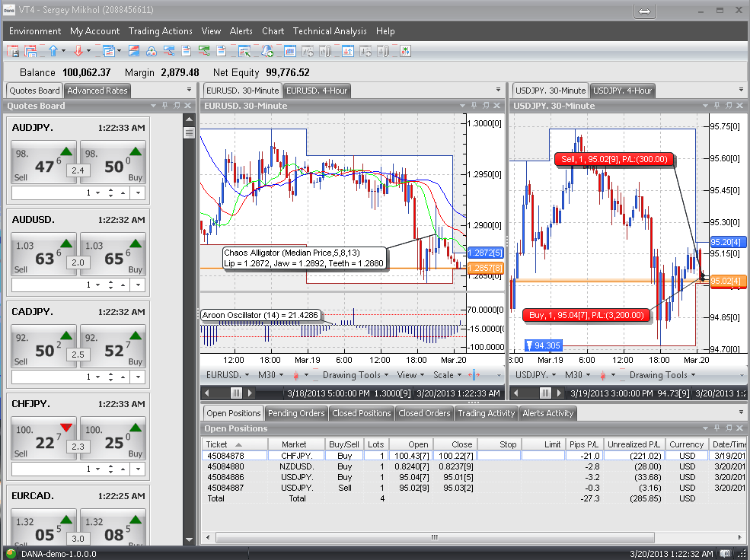Click the last toolbar icon with sliders
Screen dimensions: 750x560
pyautogui.click(x=405, y=51)
